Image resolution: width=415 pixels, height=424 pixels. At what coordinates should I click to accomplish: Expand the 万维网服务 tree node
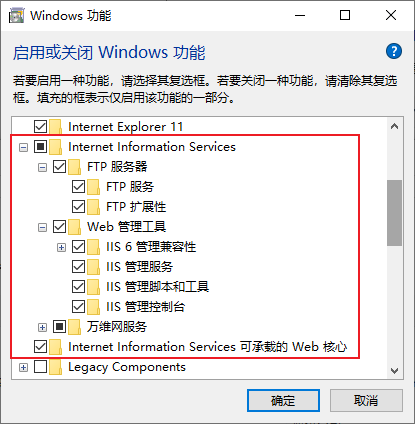tap(42, 327)
